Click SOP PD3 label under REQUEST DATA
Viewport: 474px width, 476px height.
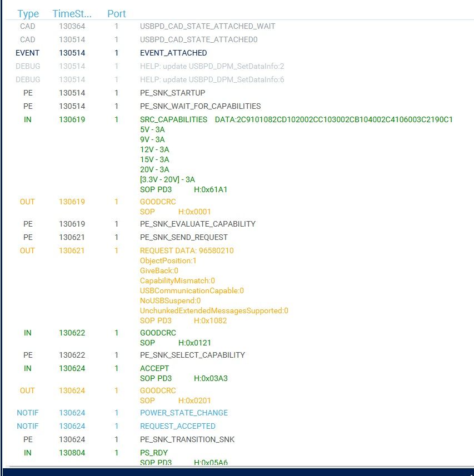point(156,321)
